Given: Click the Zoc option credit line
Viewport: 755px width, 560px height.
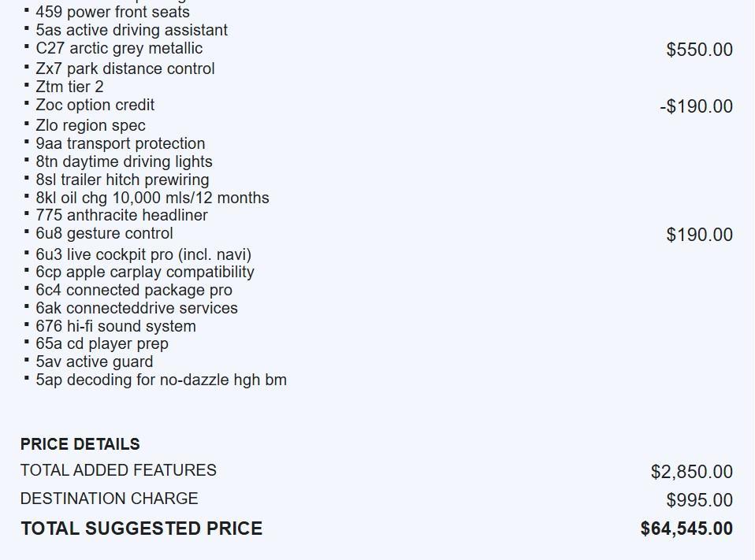Looking at the screenshot, I should click(x=95, y=105).
